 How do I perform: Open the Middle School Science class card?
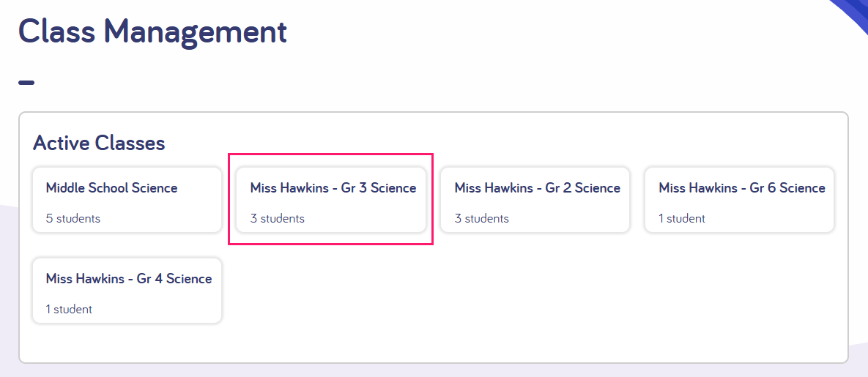tap(127, 200)
